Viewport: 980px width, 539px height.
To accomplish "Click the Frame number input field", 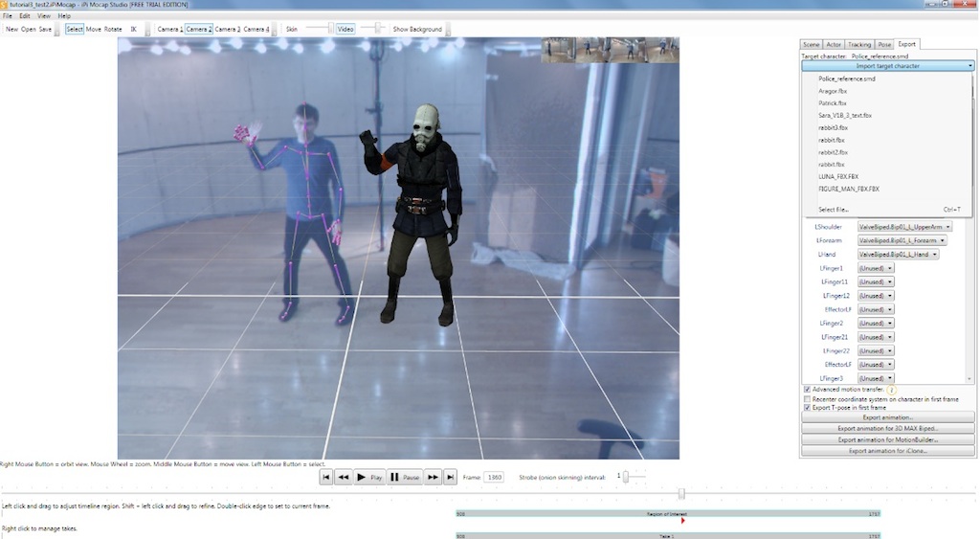I will (x=494, y=477).
